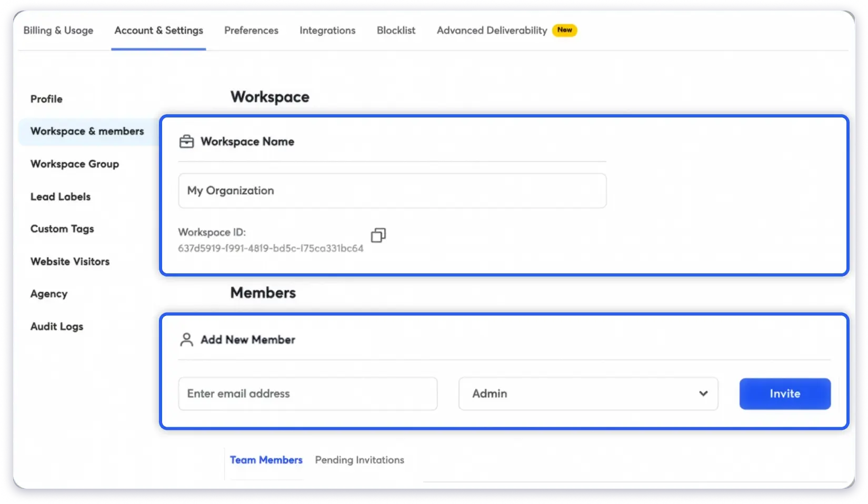View Pending Invitations
This screenshot has width=868, height=504.
click(x=360, y=460)
